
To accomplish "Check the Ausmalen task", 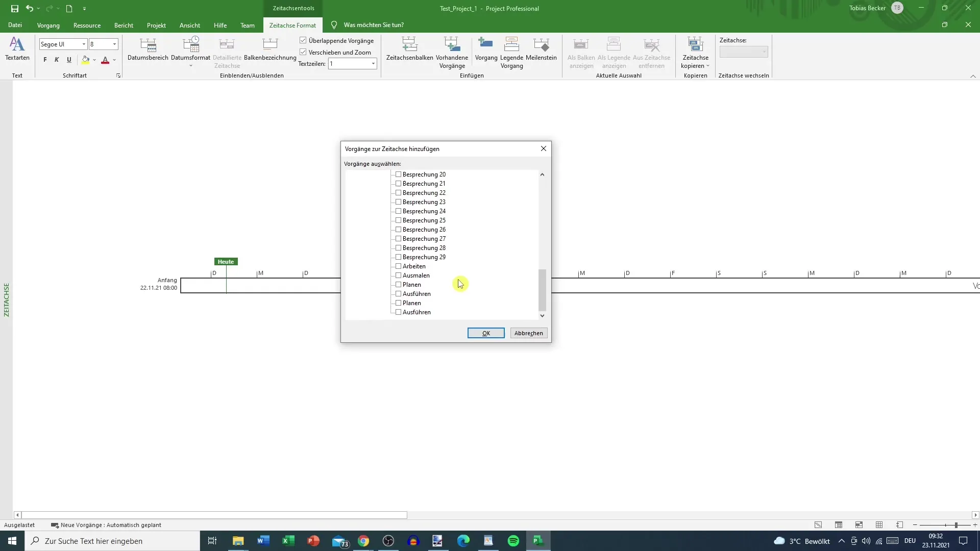I will tap(399, 275).
